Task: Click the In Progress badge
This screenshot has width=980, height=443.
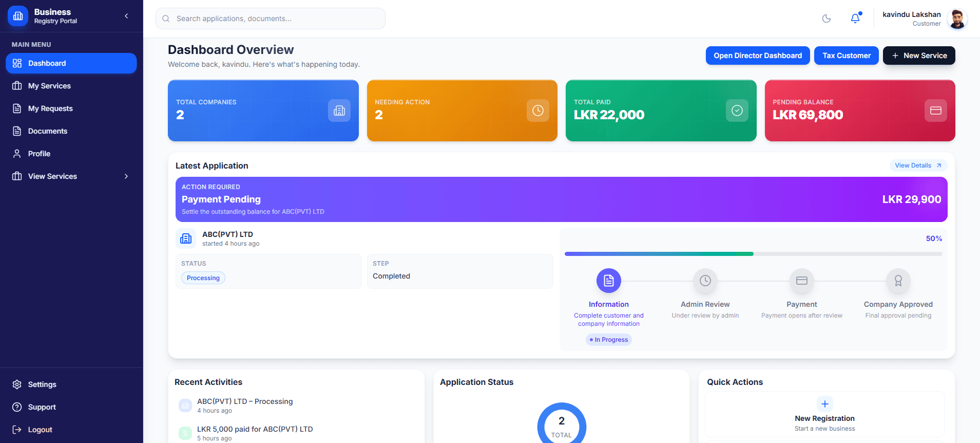Action: point(609,340)
